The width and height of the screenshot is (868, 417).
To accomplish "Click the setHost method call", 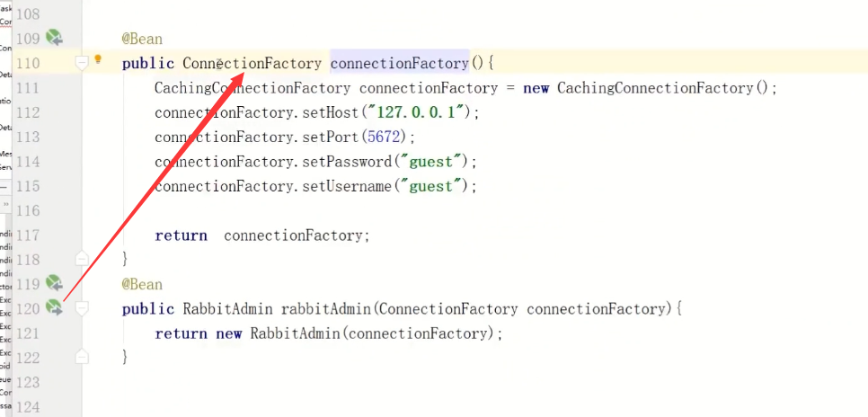I will (x=331, y=113).
